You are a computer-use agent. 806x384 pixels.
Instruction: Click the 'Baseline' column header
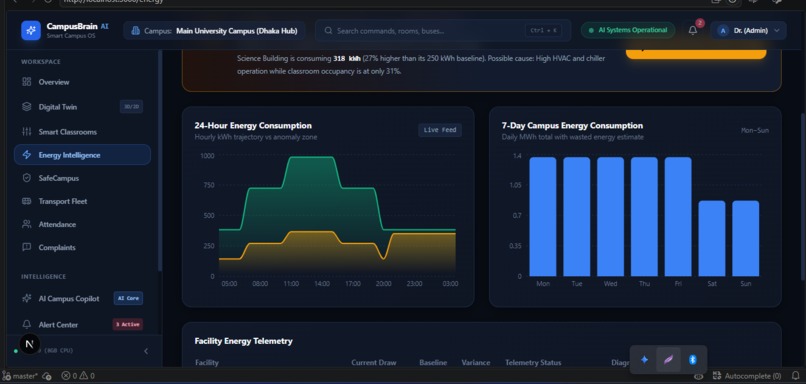coord(433,362)
